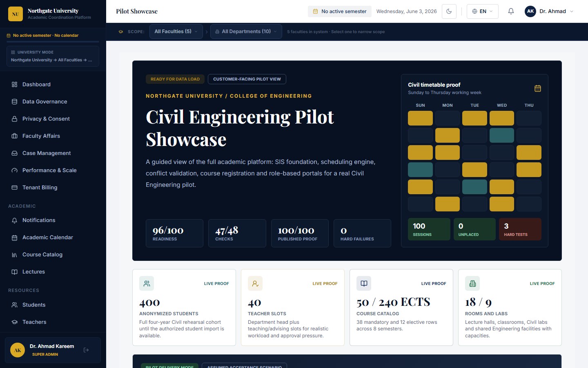
Task: Click the Faculty Affairs briefcase icon
Action: (15, 136)
